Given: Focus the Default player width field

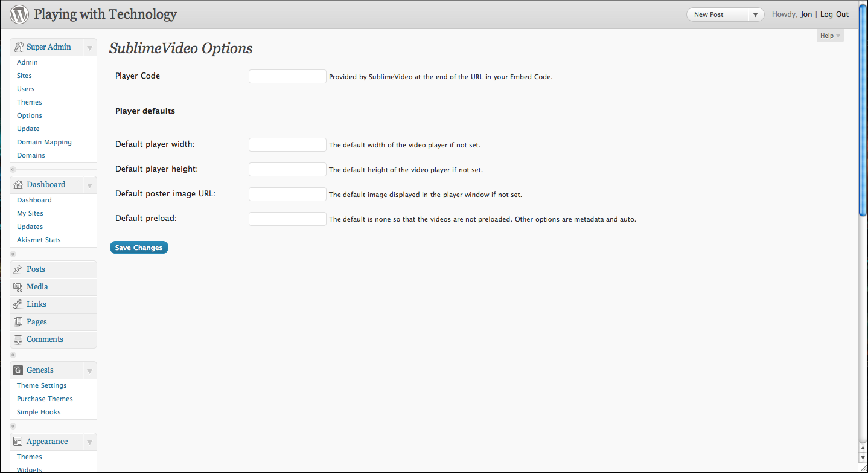Looking at the screenshot, I should point(287,144).
